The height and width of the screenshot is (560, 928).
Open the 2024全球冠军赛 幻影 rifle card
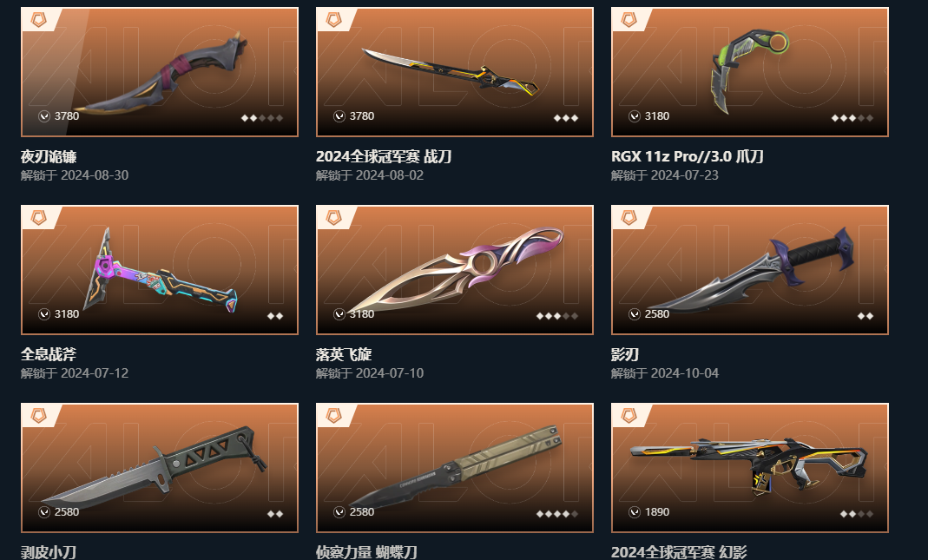coord(750,468)
